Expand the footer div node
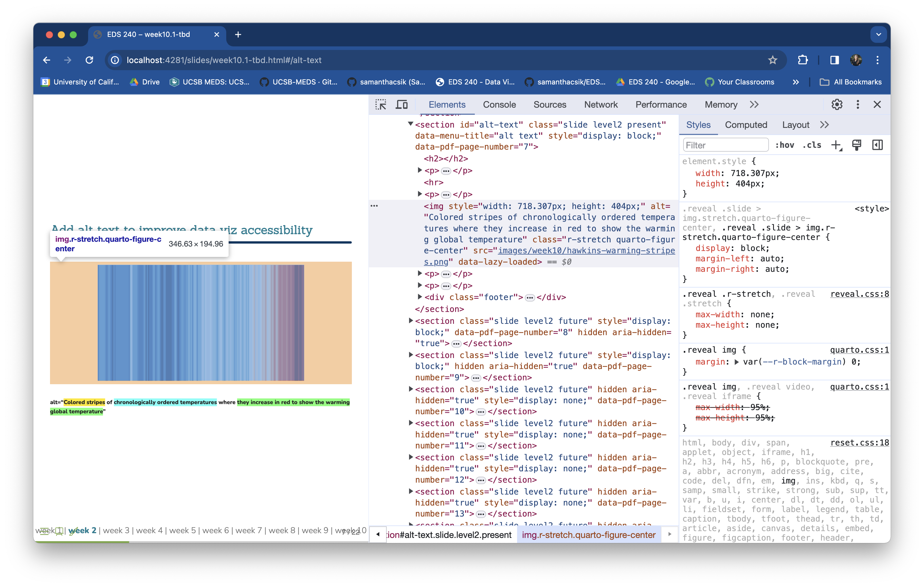The height and width of the screenshot is (587, 924). (419, 297)
